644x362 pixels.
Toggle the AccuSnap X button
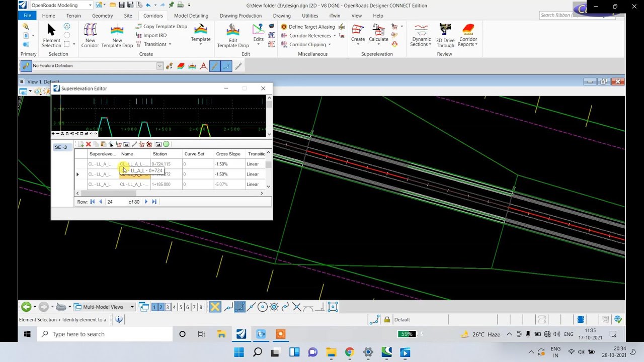click(x=215, y=307)
